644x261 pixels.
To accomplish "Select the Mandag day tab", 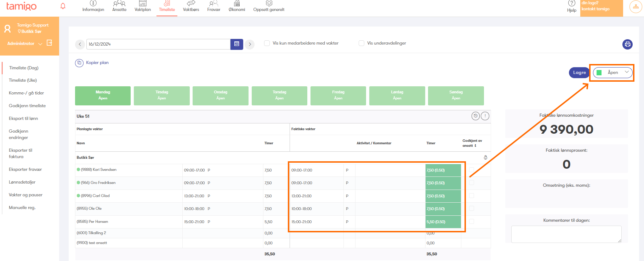I will click(x=103, y=95).
